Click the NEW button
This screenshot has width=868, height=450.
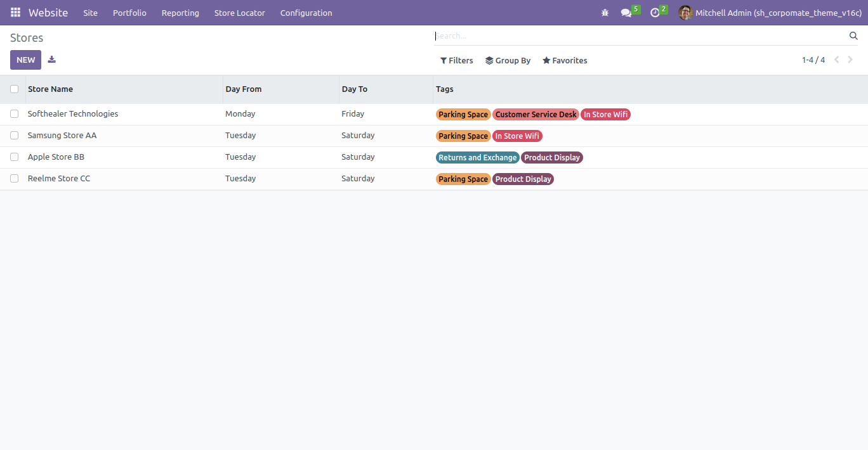[26, 60]
